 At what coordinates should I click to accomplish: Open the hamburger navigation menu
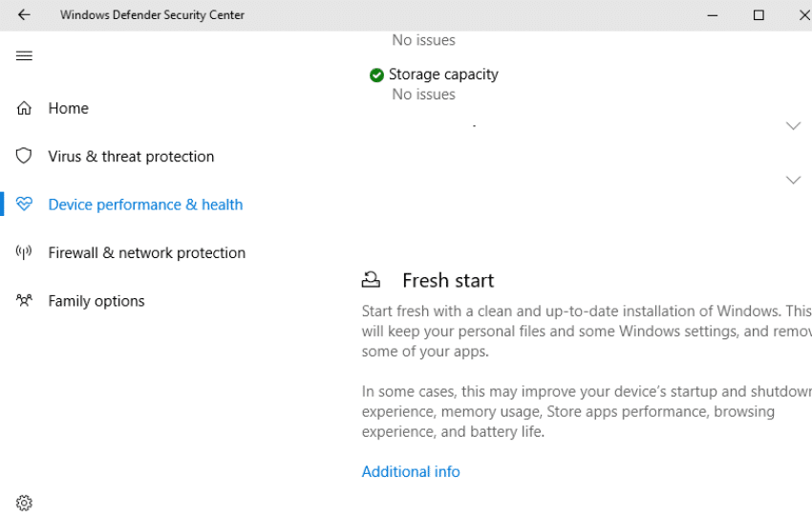coord(24,55)
